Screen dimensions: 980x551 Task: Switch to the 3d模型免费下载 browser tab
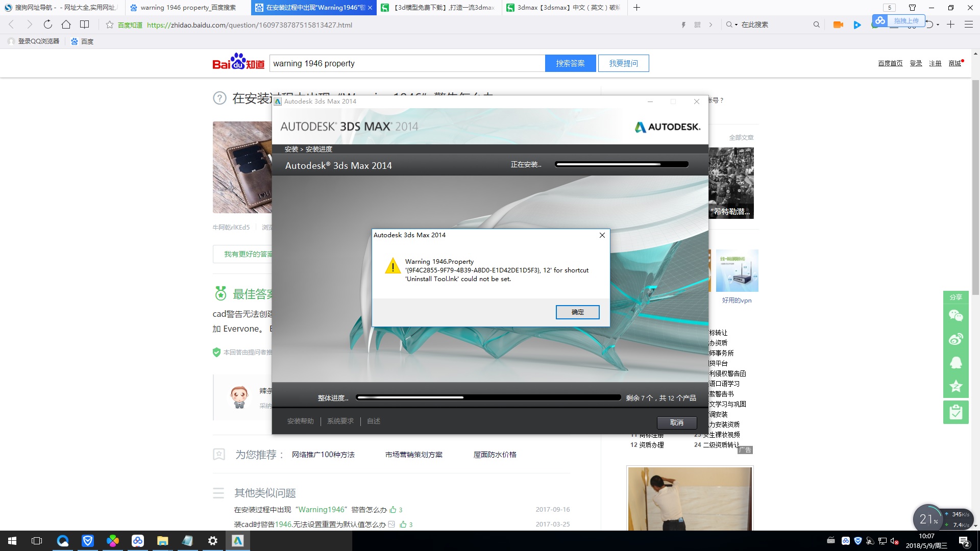click(x=439, y=8)
